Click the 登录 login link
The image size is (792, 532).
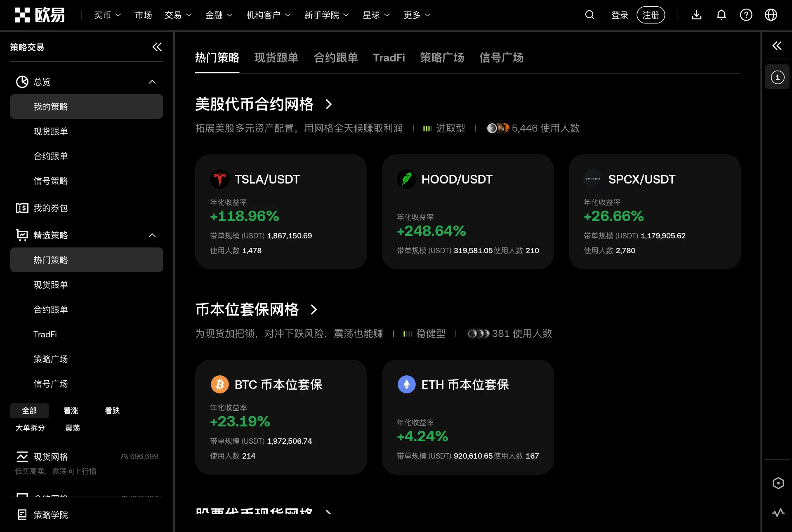(620, 15)
